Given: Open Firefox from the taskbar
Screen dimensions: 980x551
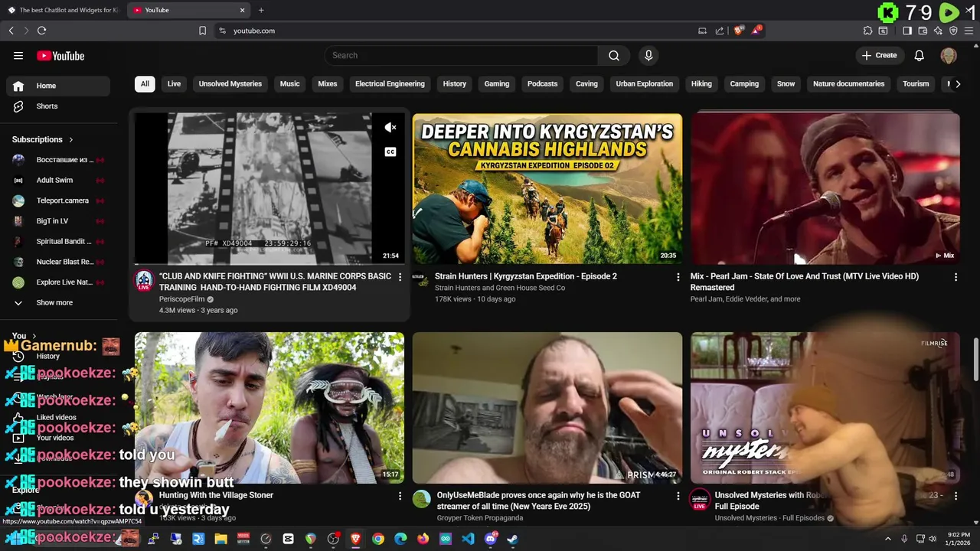Looking at the screenshot, I should click(423, 539).
